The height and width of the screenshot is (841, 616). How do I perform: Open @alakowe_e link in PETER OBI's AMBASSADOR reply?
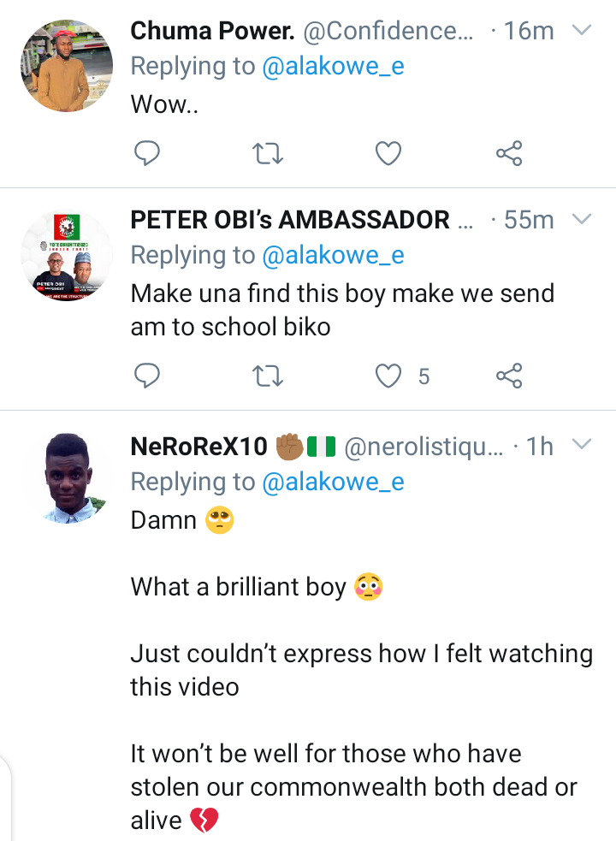333,256
